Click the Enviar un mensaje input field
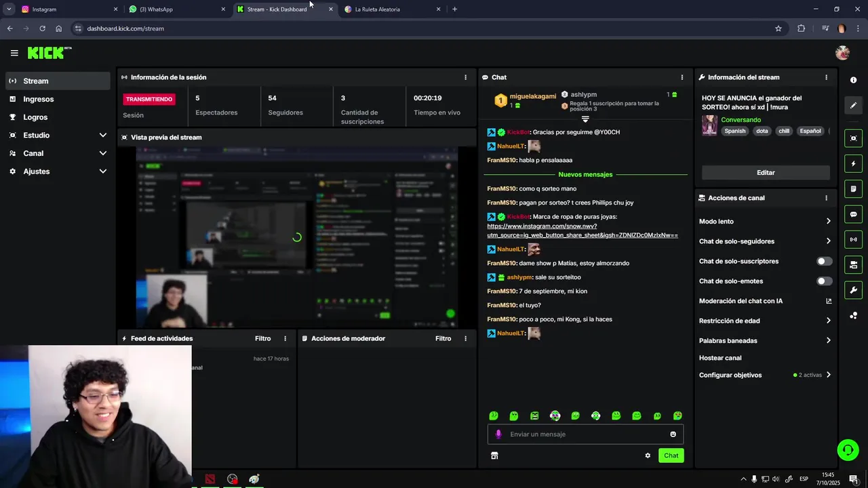The image size is (868, 488). click(x=585, y=434)
